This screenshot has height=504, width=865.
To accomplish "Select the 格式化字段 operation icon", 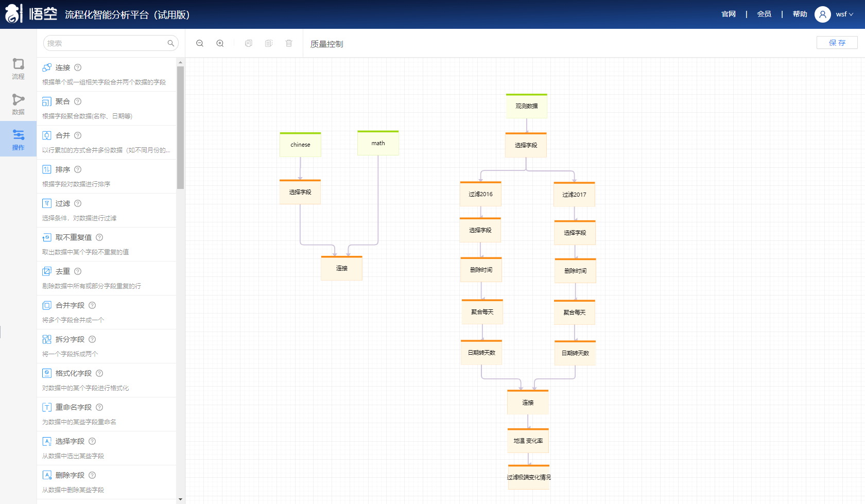I will [x=47, y=373].
